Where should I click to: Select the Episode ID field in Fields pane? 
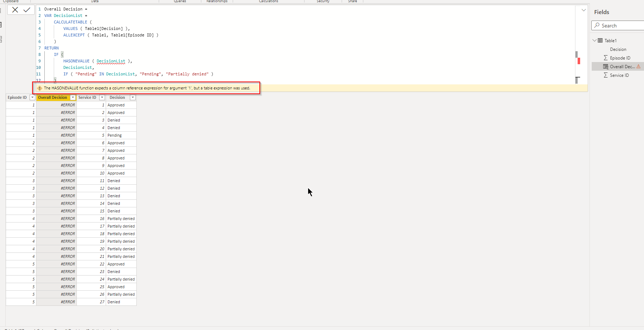point(620,58)
